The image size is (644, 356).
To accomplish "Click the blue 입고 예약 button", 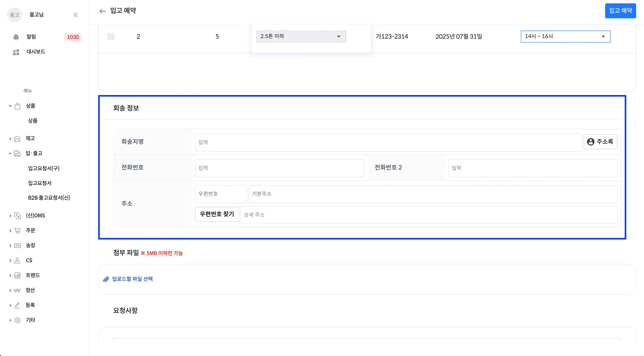I will 620,11.
